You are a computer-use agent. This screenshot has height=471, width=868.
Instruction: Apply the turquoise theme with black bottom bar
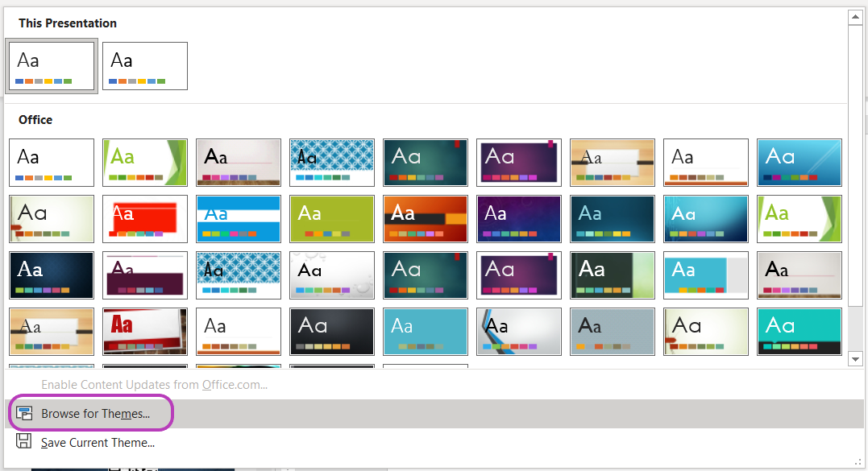[x=799, y=332]
